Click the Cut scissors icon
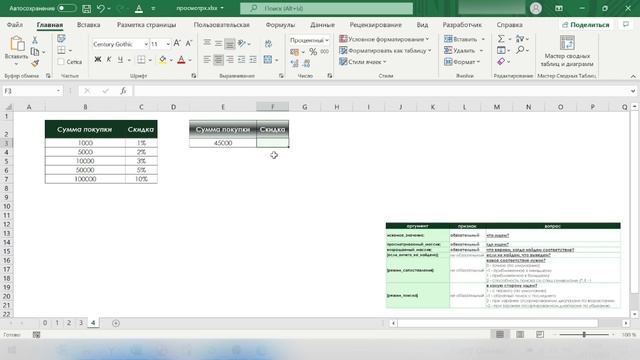 click(x=35, y=40)
